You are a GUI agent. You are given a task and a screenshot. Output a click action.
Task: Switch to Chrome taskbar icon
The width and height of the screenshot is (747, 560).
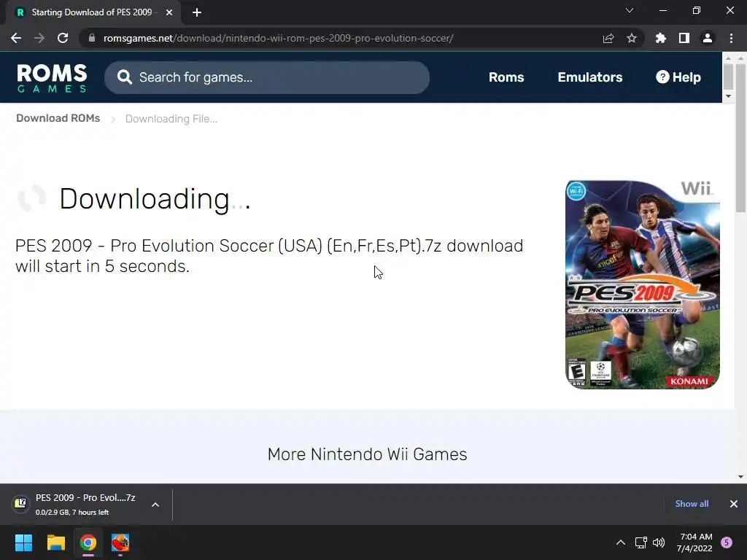(88, 542)
